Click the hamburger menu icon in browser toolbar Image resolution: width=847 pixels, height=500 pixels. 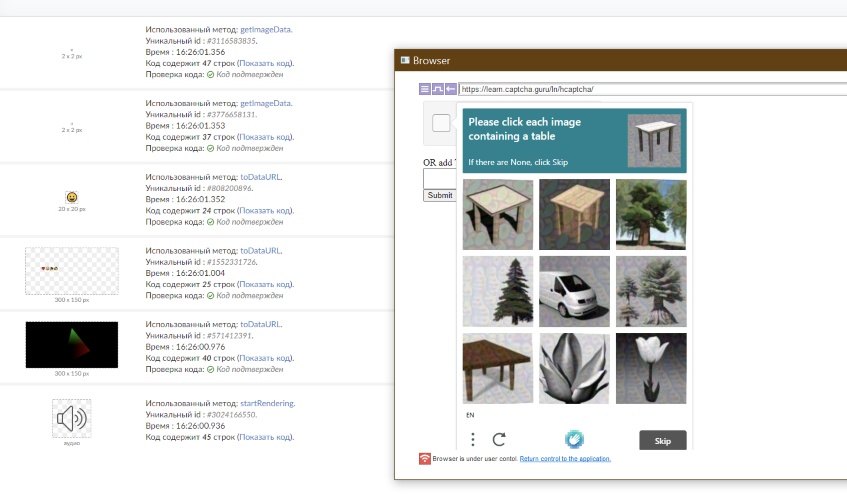point(425,89)
